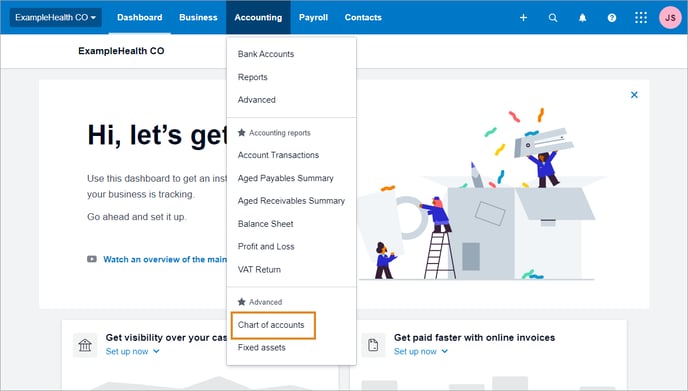Choose Advanced in the Accounting menu
The width and height of the screenshot is (688, 391).
point(257,100)
